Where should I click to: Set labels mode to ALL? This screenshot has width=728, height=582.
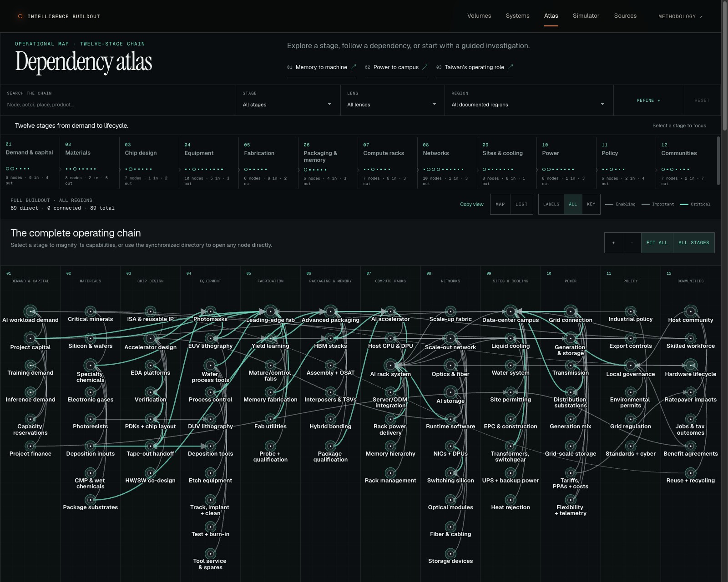pyautogui.click(x=573, y=204)
